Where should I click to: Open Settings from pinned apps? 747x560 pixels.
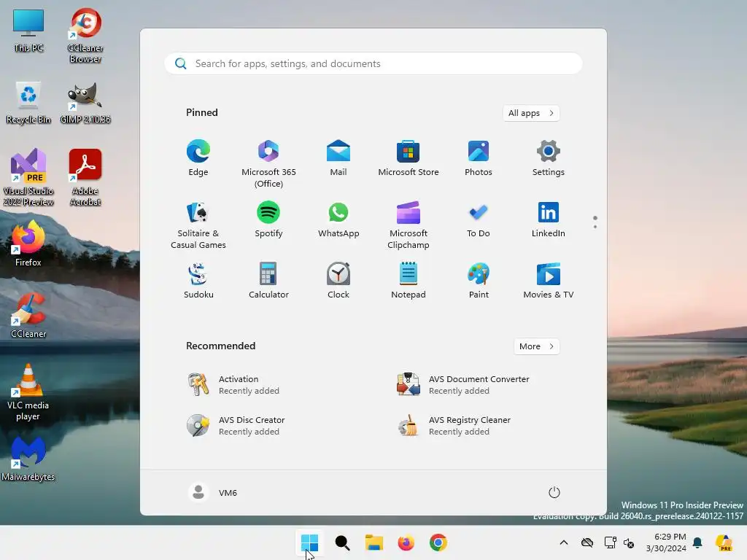pyautogui.click(x=549, y=158)
